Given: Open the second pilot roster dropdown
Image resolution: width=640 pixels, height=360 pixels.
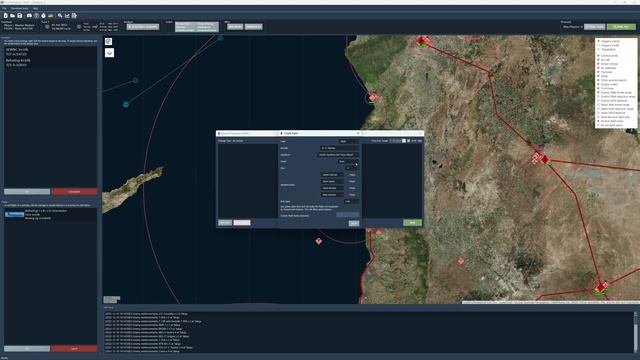Looking at the screenshot, I should pyautogui.click(x=332, y=181).
